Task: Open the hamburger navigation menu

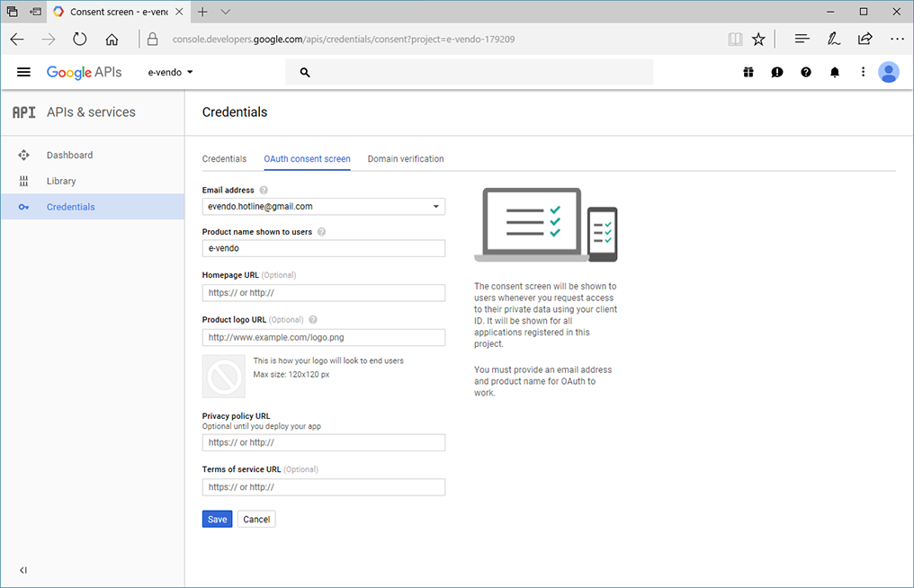Action: [x=23, y=72]
